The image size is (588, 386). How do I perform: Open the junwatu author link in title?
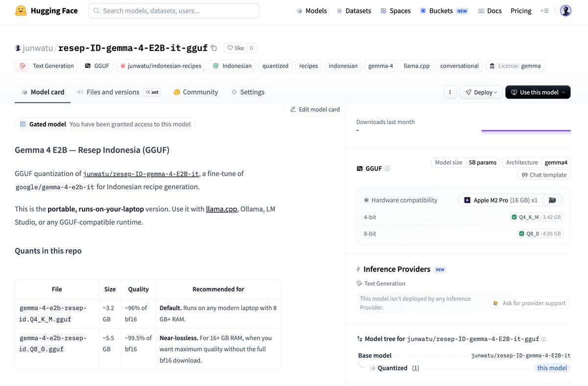click(38, 48)
